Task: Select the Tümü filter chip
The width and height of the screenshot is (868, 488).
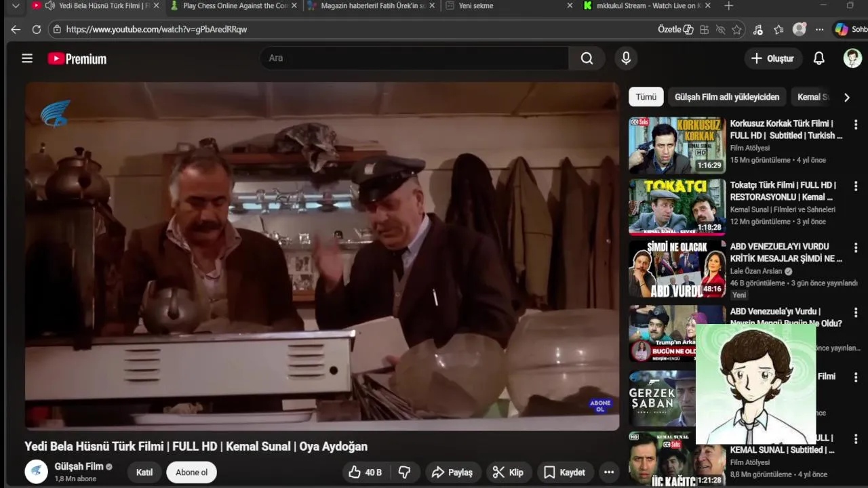Action: [x=646, y=97]
